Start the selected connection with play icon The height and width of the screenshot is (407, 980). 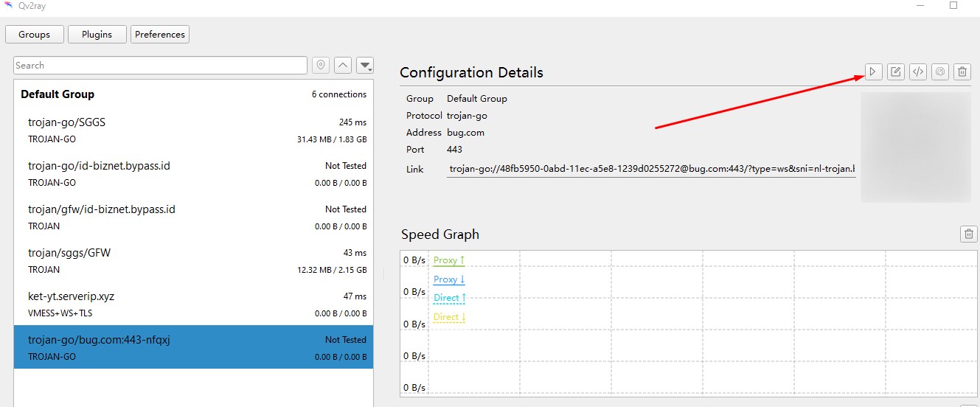coord(874,72)
